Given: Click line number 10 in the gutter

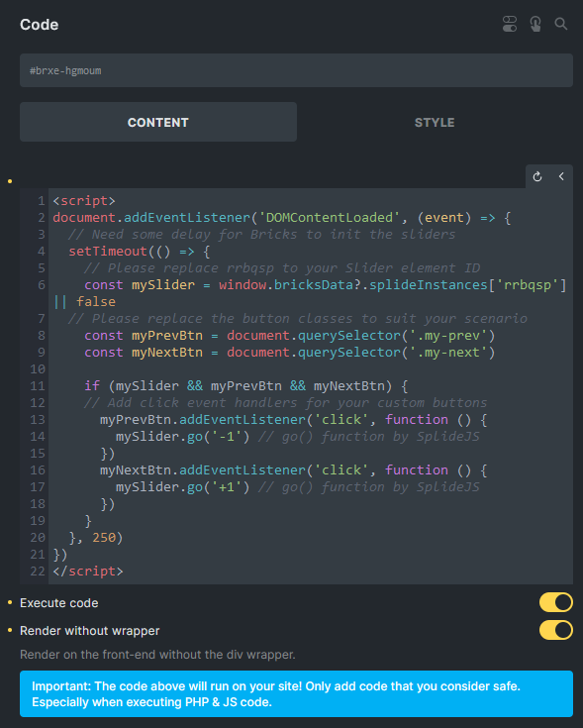Looking at the screenshot, I should [x=38, y=369].
